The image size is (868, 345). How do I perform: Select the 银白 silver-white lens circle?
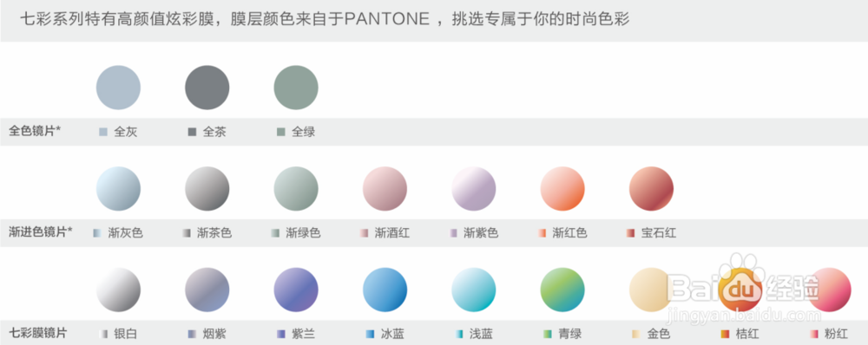pyautogui.click(x=118, y=290)
